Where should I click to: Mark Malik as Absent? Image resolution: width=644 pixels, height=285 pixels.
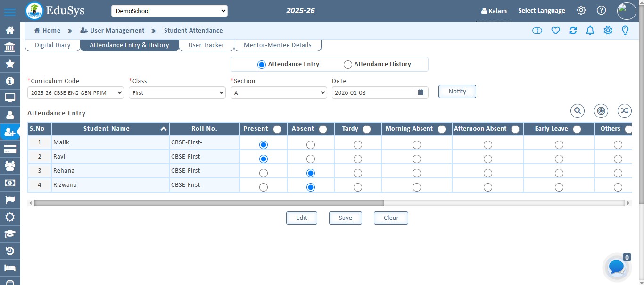(x=310, y=145)
